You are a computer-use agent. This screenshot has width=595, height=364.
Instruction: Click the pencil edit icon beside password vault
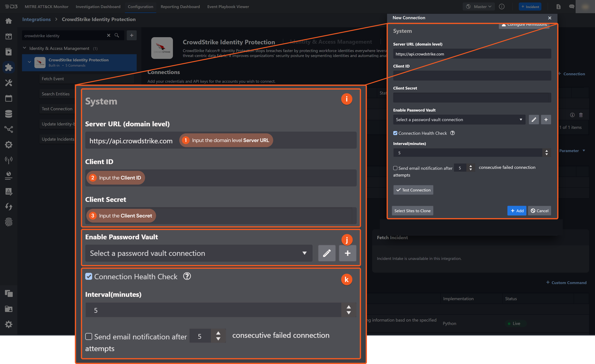(327, 253)
